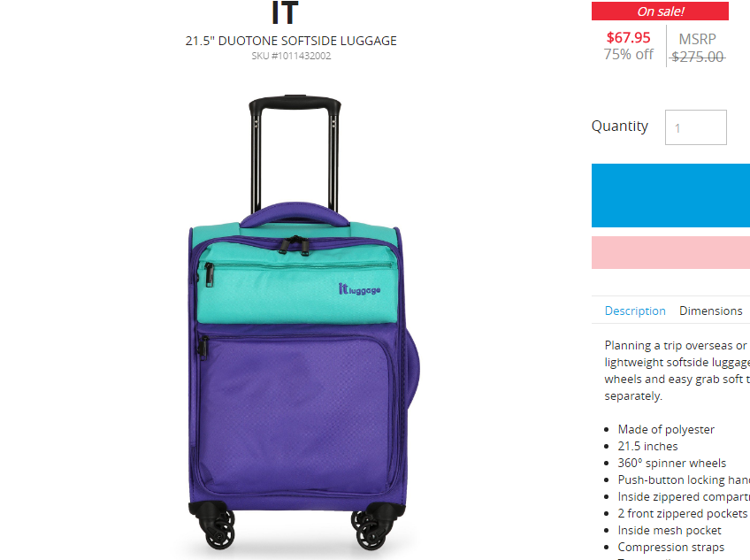
Task: Open the Dimensions tab
Action: click(x=710, y=311)
